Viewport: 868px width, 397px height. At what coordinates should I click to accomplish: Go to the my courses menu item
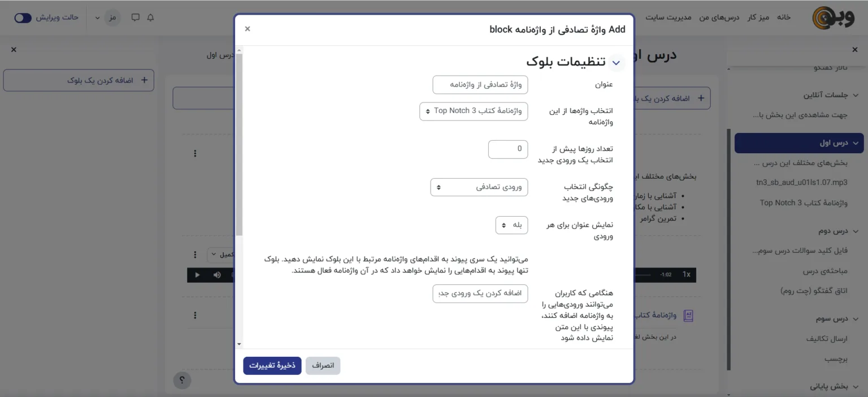719,18
